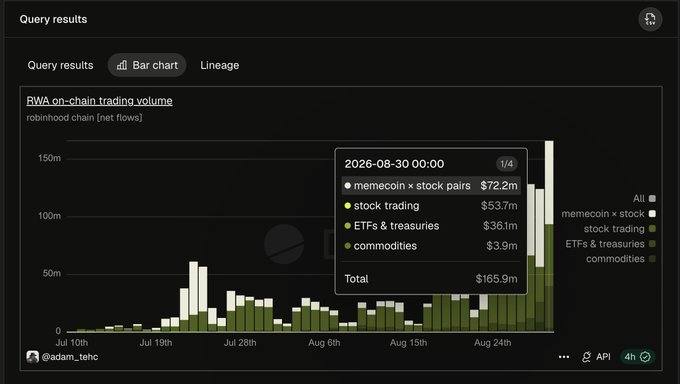
Task: Select the ETFs & treasuries $36.1m tooltip row
Action: [x=431, y=226]
